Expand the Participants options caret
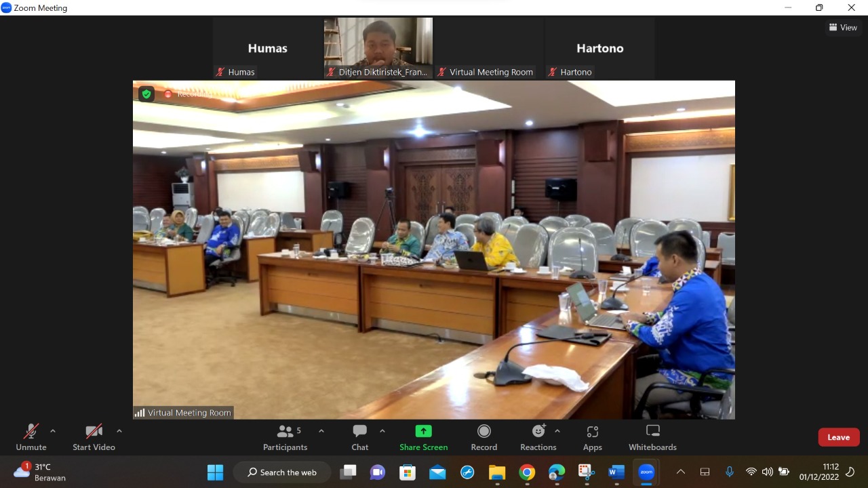 (x=321, y=431)
